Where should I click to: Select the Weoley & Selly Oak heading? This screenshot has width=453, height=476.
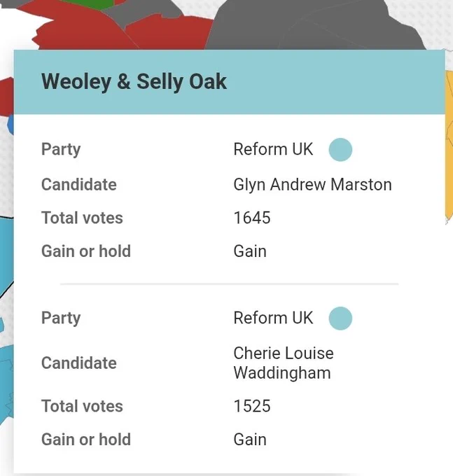click(x=134, y=82)
